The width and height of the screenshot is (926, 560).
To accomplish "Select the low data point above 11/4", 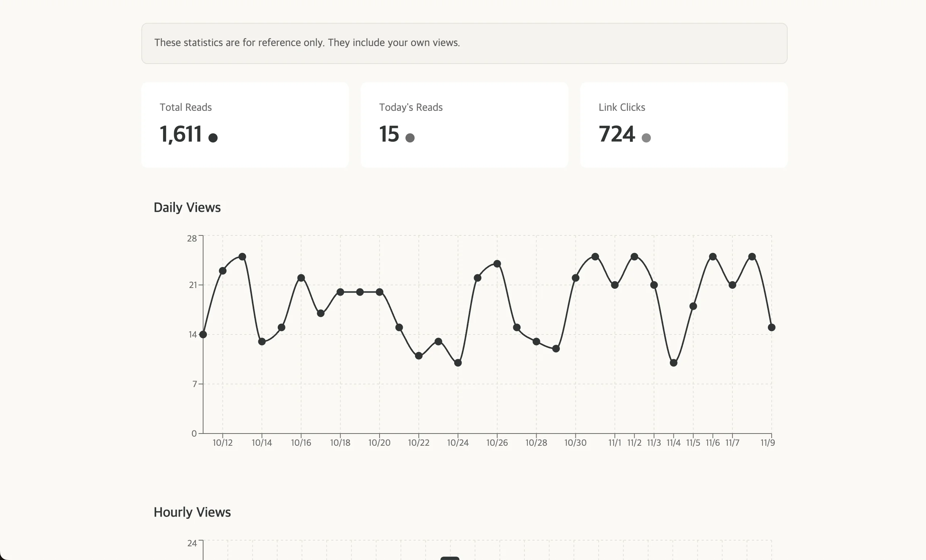I will (x=673, y=363).
